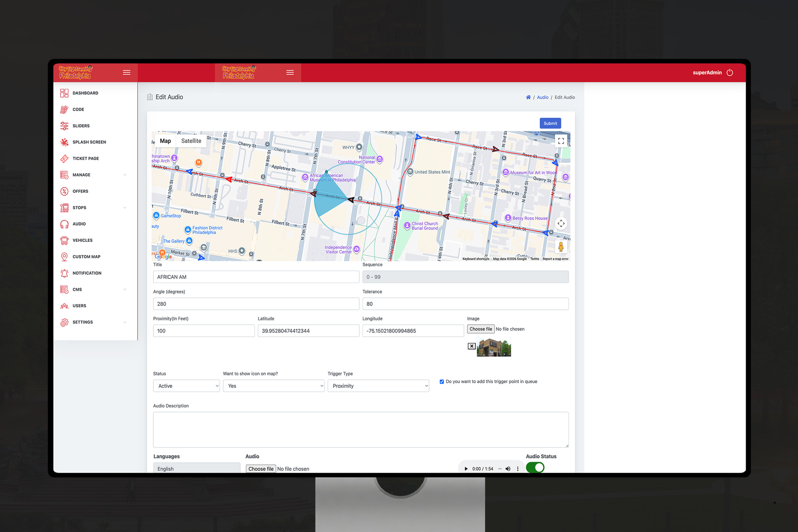The image size is (798, 532).
Task: Click the Street View pegman icon
Action: click(x=561, y=247)
